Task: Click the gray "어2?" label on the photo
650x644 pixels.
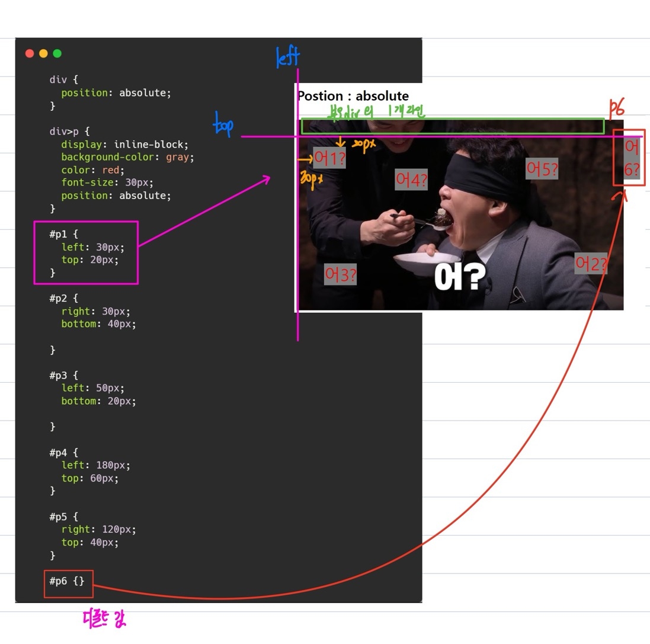Action: [x=591, y=264]
